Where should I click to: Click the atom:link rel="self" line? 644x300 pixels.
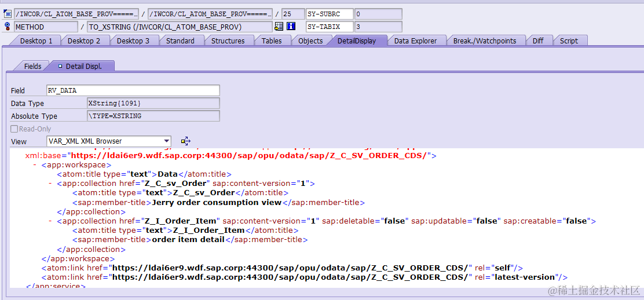click(281, 267)
